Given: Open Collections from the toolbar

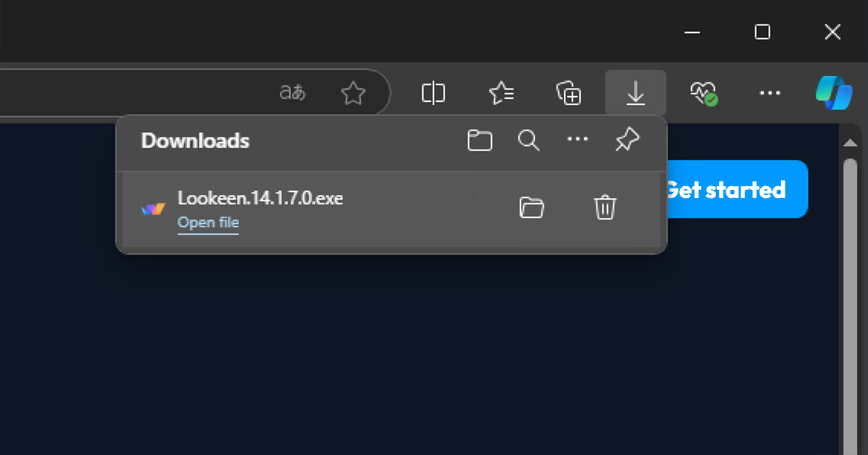Looking at the screenshot, I should pyautogui.click(x=568, y=93).
